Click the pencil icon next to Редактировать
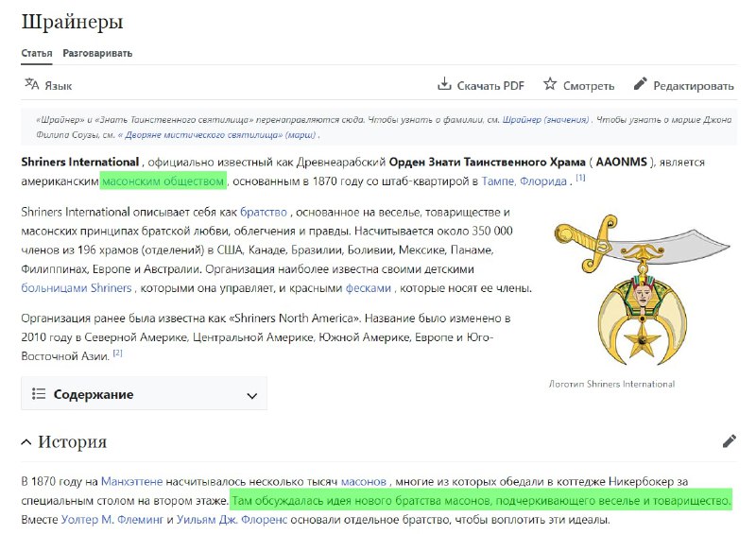Screen dimensions: 756x534 point(640,84)
